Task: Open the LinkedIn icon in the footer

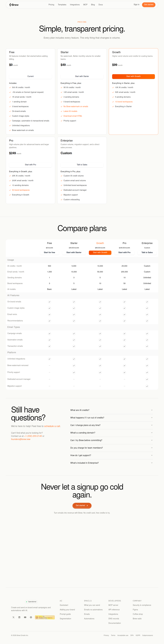Action: [19, 617]
